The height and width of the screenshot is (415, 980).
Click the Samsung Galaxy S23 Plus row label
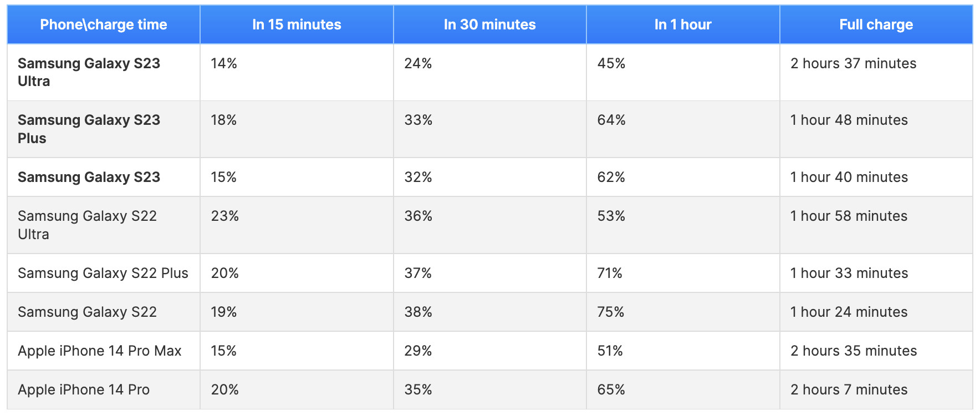89,129
